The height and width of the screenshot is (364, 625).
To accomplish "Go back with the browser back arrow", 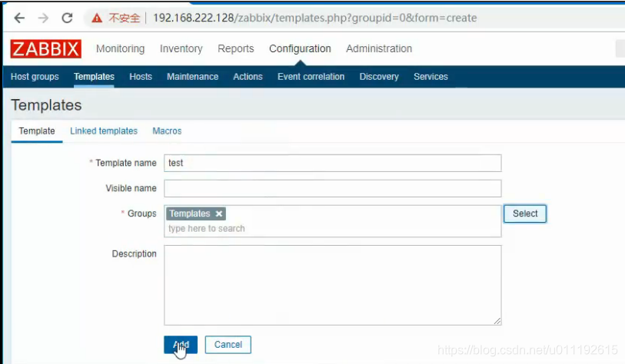I will pyautogui.click(x=19, y=18).
